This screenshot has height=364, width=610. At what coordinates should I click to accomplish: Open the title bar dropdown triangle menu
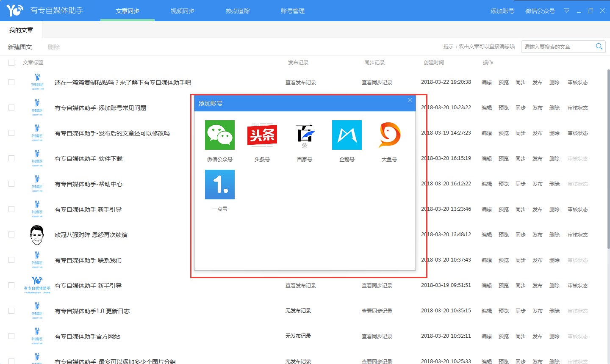coord(567,11)
